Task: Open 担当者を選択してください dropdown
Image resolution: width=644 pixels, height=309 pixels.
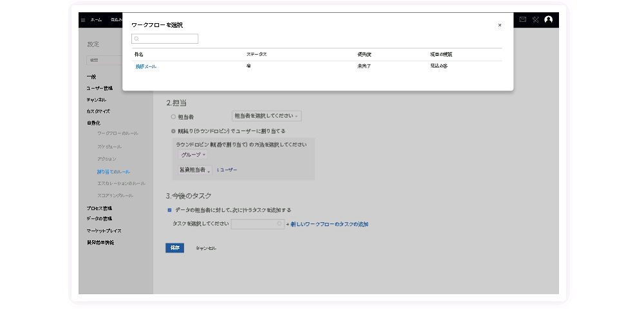Action: pyautogui.click(x=267, y=116)
